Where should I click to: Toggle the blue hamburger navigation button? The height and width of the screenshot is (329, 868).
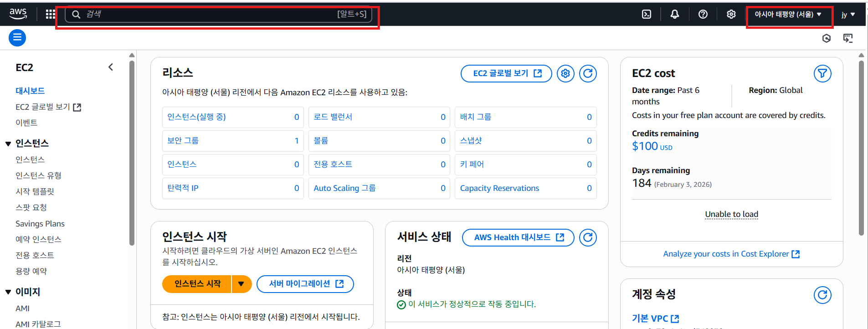point(17,37)
